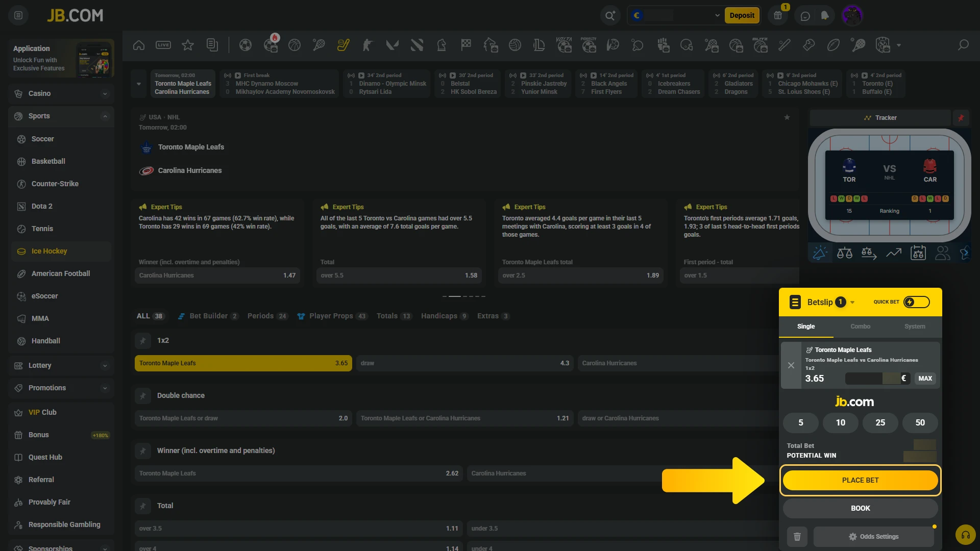Toggle the hamburger menu button
Screen dimensions: 980x551
click(x=18, y=15)
